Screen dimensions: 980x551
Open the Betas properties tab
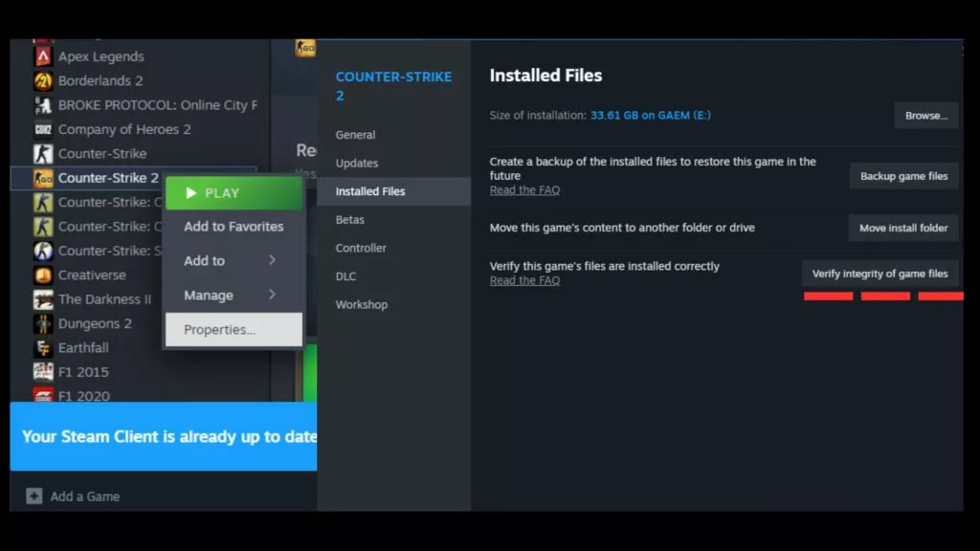(349, 220)
